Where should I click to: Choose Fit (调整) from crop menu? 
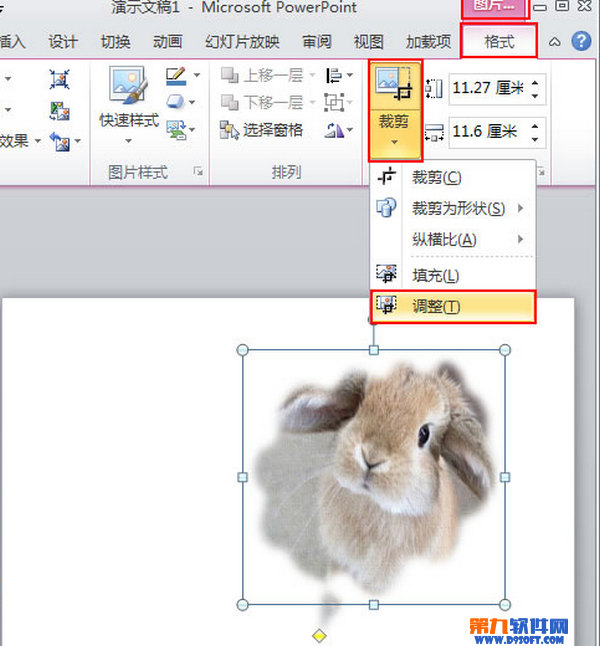[x=435, y=306]
